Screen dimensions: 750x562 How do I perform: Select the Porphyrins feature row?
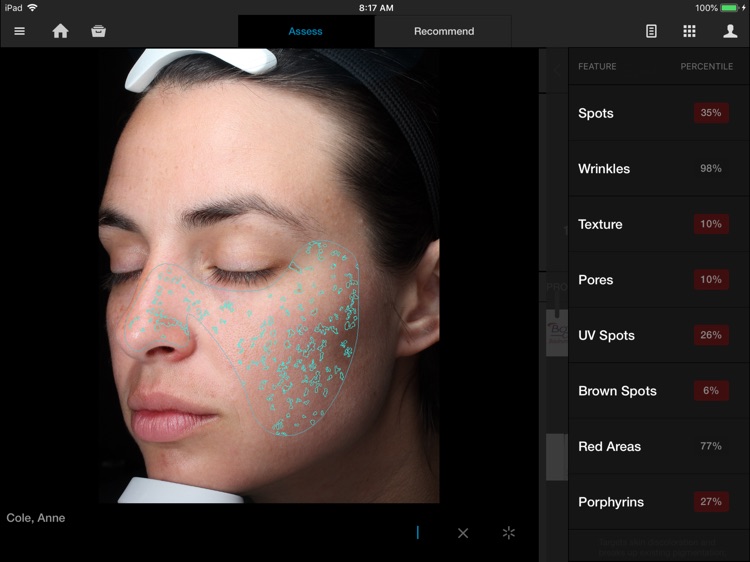click(x=659, y=502)
